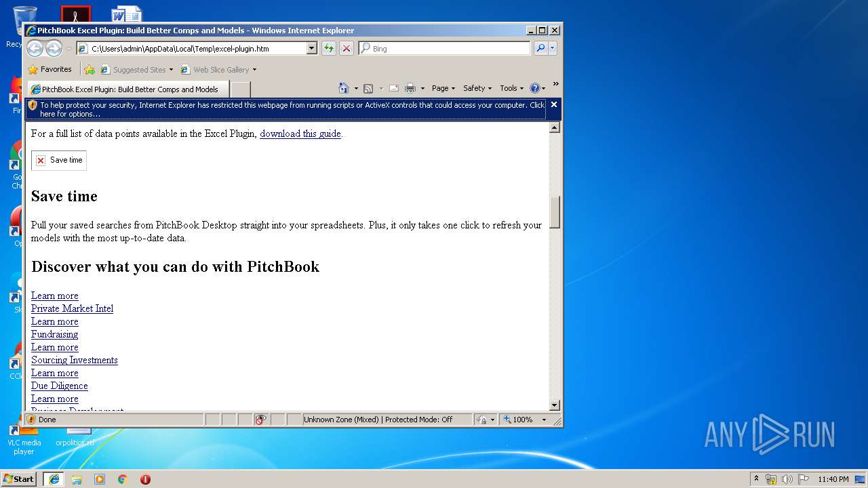Screen dimensions: 868x488
Task: Open the red Opera taskbar icon
Action: [x=145, y=479]
